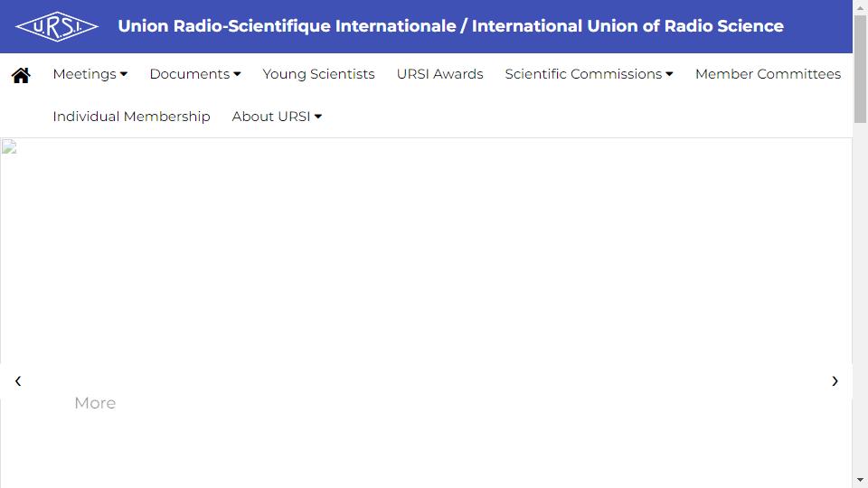Click the vertical scrollbar thumb
This screenshot has width=868, height=488.
click(860, 70)
